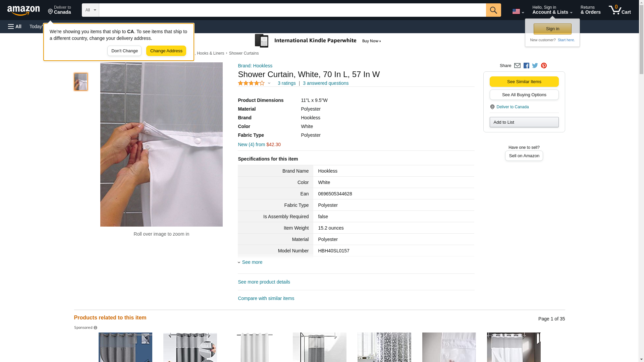Share product on Facebook
Image resolution: width=644 pixels, height=362 pixels.
[526, 66]
